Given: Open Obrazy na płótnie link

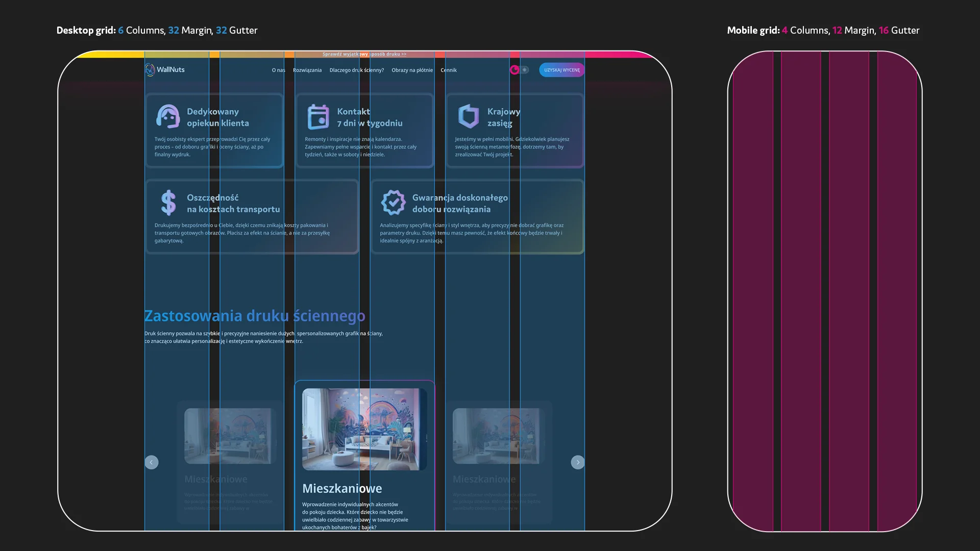Looking at the screenshot, I should coord(412,70).
